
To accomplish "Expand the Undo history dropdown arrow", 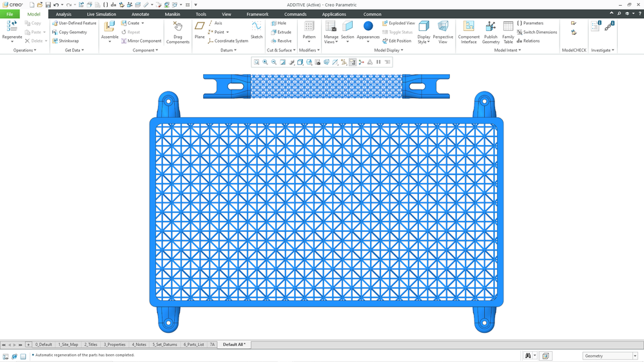I will [x=62, y=5].
